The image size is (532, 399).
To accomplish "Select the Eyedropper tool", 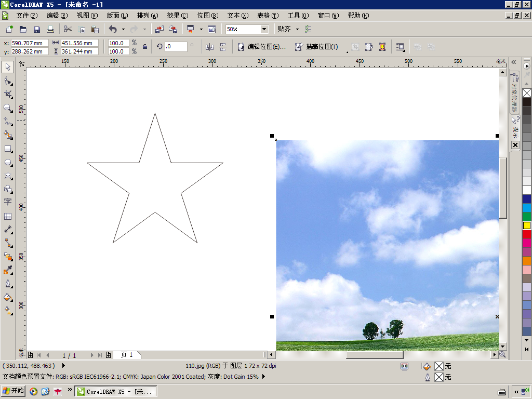I will click(x=7, y=270).
